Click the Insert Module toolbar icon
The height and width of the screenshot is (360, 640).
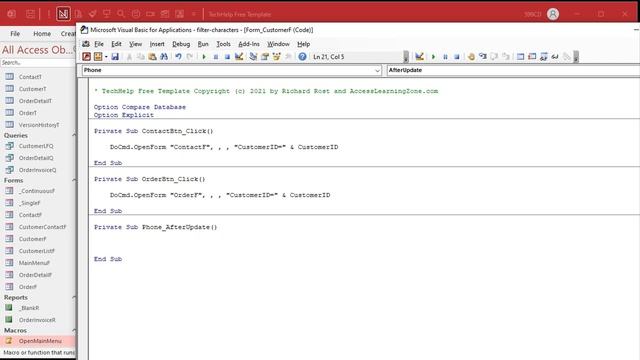(x=98, y=57)
